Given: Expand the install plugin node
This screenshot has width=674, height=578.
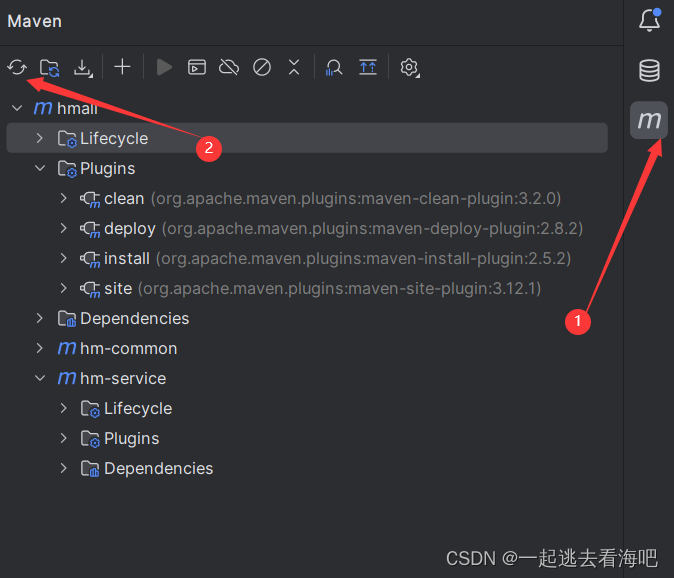Looking at the screenshot, I should [x=64, y=258].
